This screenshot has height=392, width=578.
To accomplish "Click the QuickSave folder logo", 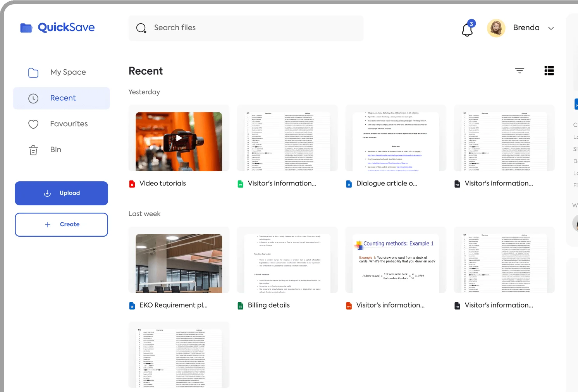I will [x=26, y=28].
